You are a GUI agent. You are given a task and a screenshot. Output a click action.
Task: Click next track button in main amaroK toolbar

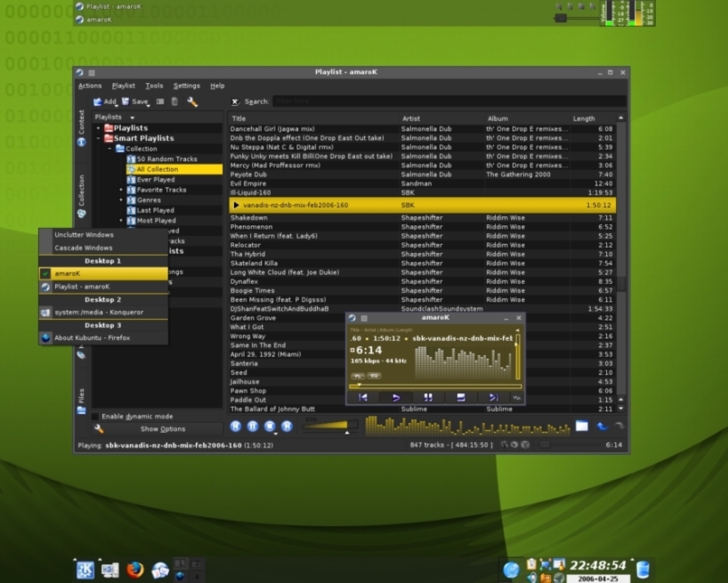click(287, 426)
